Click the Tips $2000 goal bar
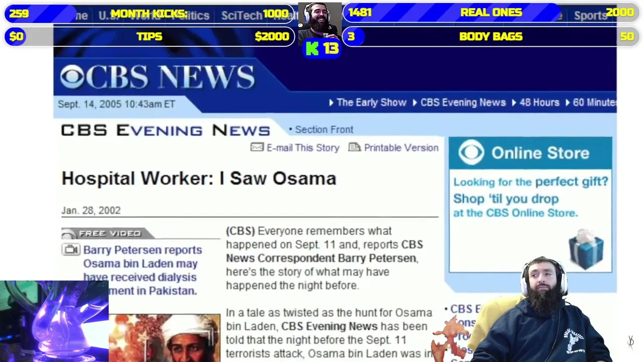 [149, 36]
